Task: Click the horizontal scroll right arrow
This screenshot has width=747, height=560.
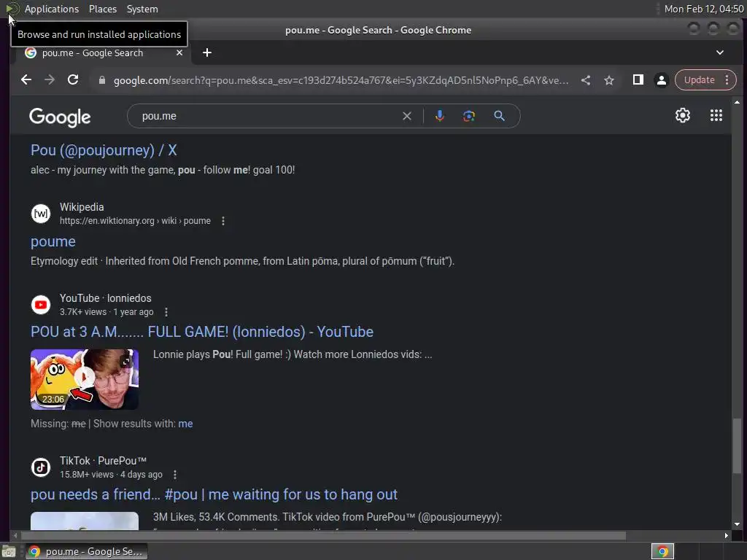Action: click(726, 536)
